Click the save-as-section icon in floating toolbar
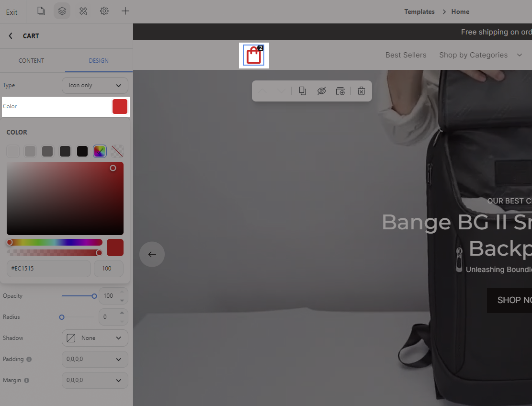Viewport: 532px width, 406px height. (340, 91)
